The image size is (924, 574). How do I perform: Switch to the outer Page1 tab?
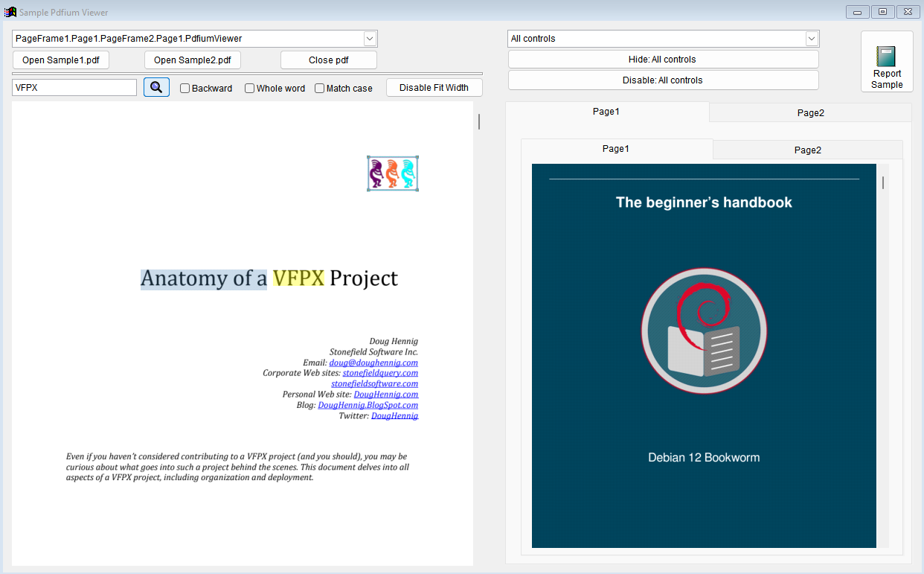coord(606,112)
